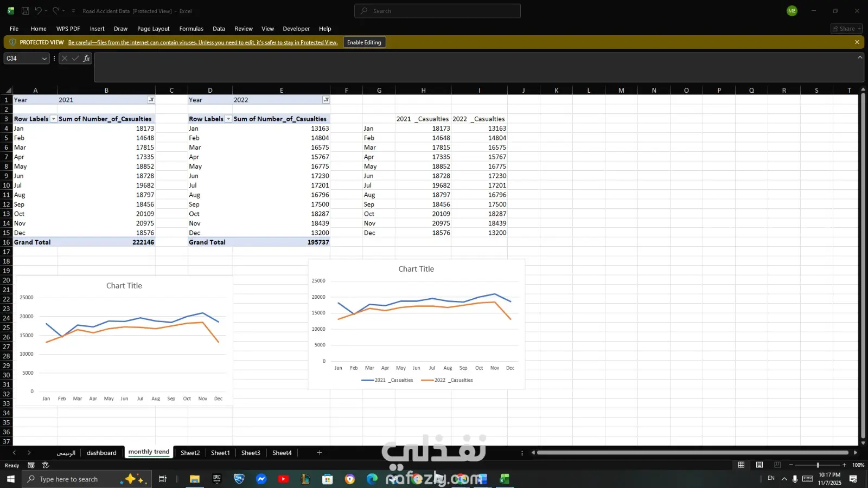Open the Page Layout ribbon tab
868x488 pixels.
coord(154,29)
